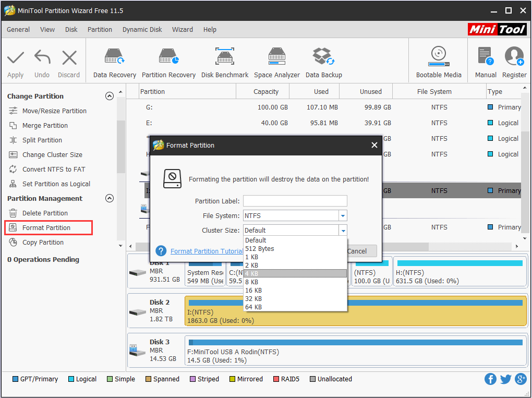Open the View menu
This screenshot has height=398, width=532.
tap(47, 30)
